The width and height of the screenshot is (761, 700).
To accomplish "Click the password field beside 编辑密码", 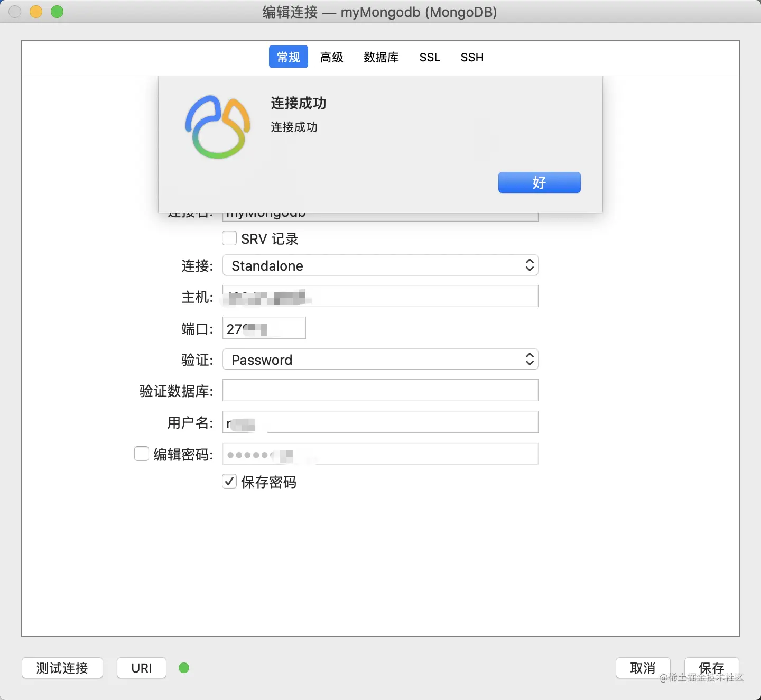I will coord(380,454).
